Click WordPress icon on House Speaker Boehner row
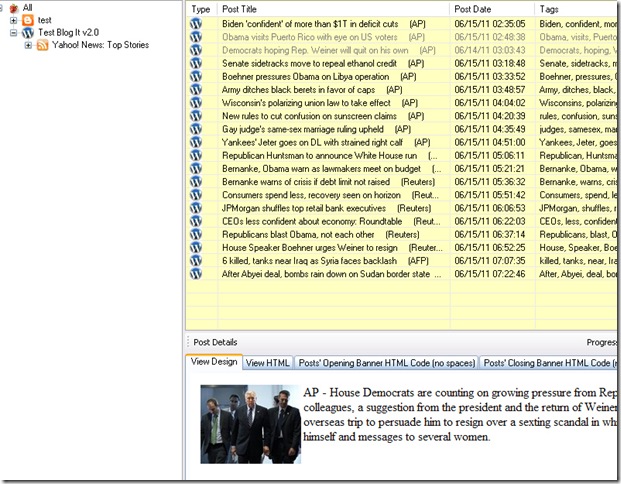The width and height of the screenshot is (621, 484). [x=196, y=247]
